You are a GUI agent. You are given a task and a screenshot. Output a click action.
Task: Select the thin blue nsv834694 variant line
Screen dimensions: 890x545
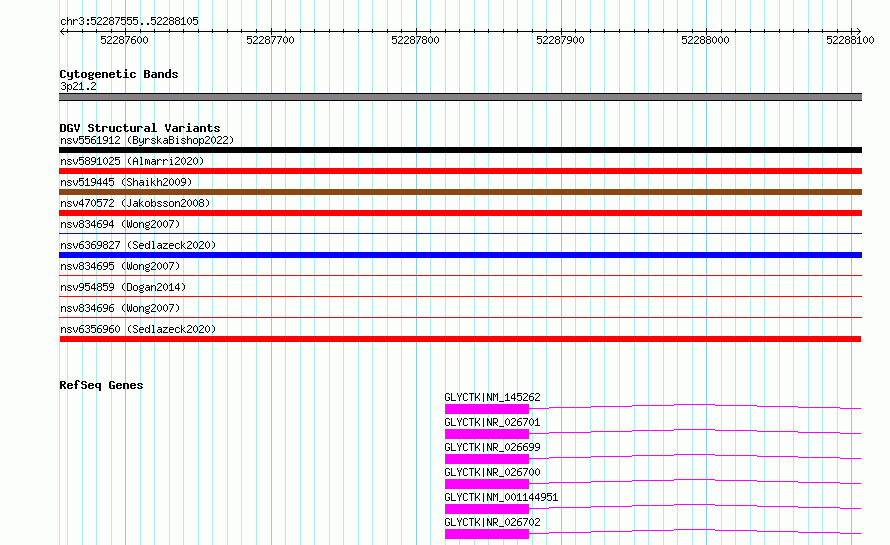coord(460,233)
